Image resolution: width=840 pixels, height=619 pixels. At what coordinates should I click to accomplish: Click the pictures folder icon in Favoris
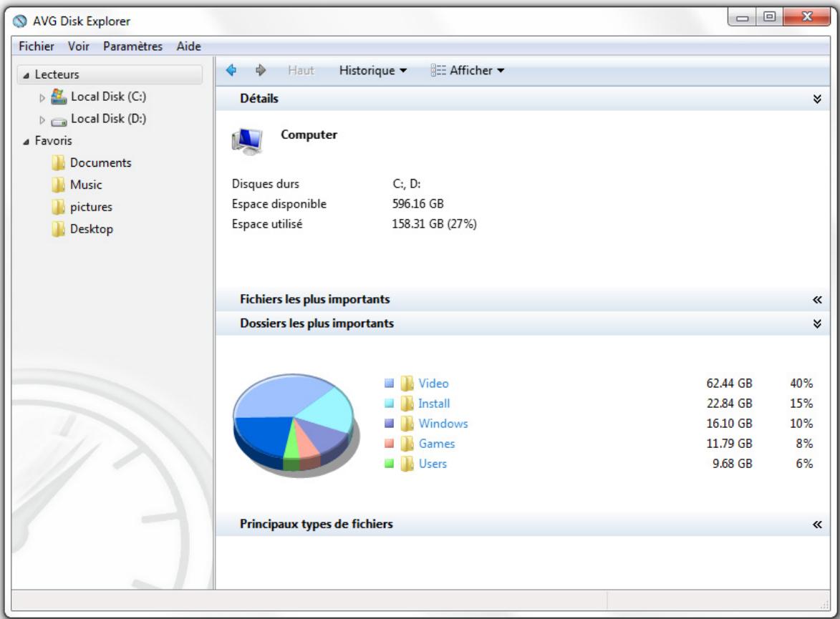59,207
